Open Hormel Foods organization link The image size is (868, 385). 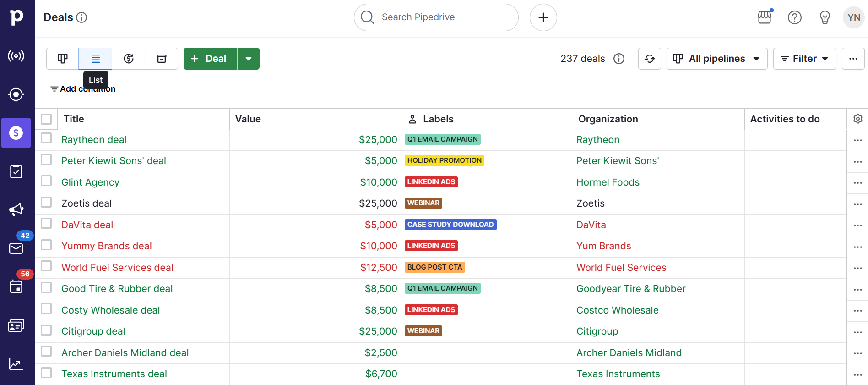[x=608, y=182]
